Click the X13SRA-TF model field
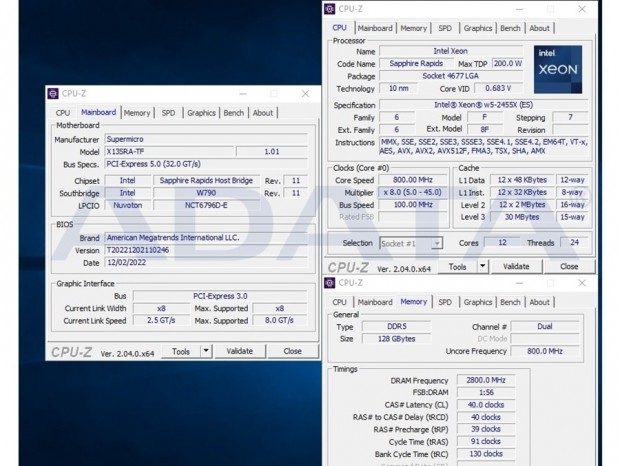Viewport: 620px width, 466px height. [170, 152]
